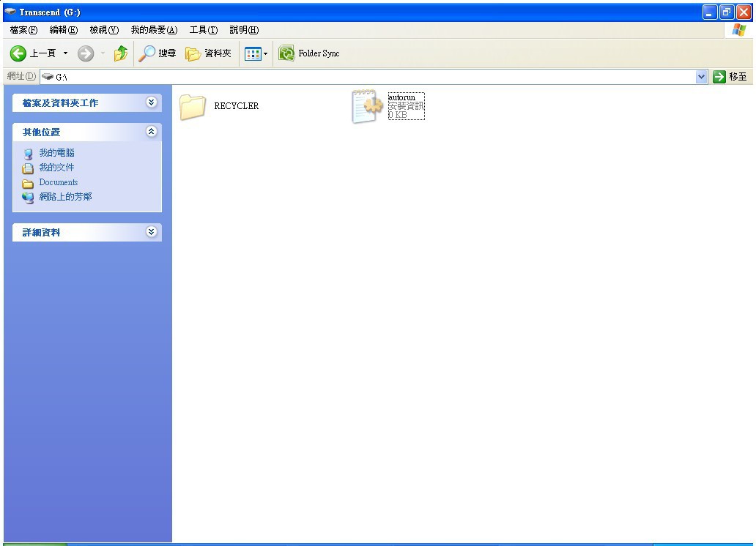Go up one folder level
756x546 pixels.
coord(121,53)
